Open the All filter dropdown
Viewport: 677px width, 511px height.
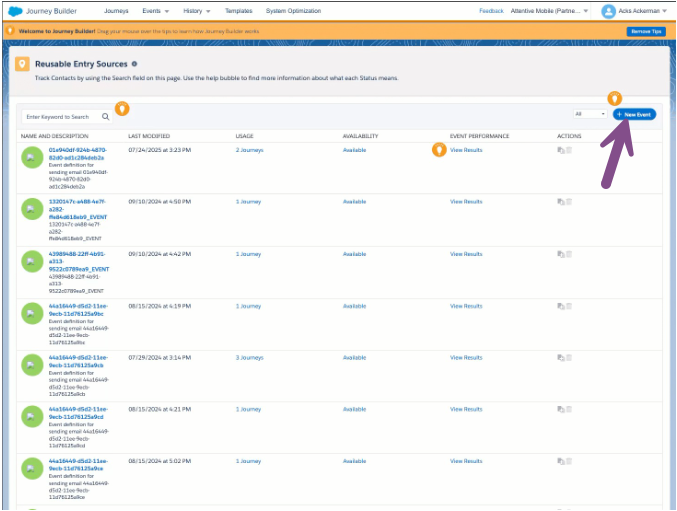589,115
